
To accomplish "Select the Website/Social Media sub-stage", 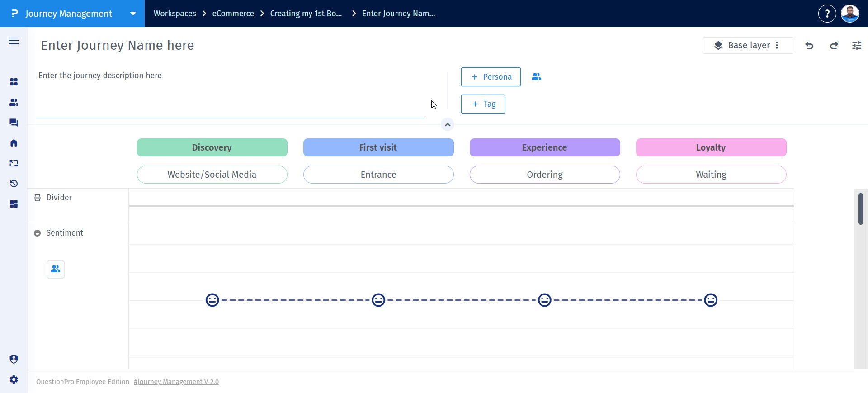I will (x=212, y=175).
